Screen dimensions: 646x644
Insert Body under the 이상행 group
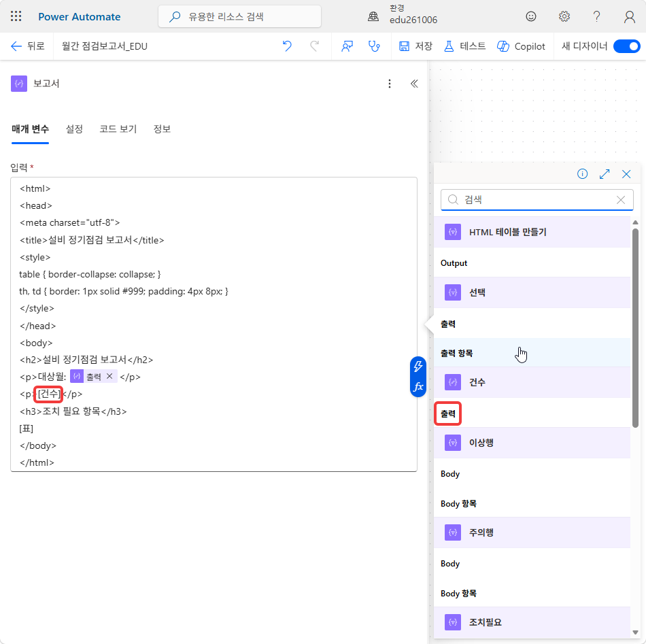pos(532,474)
